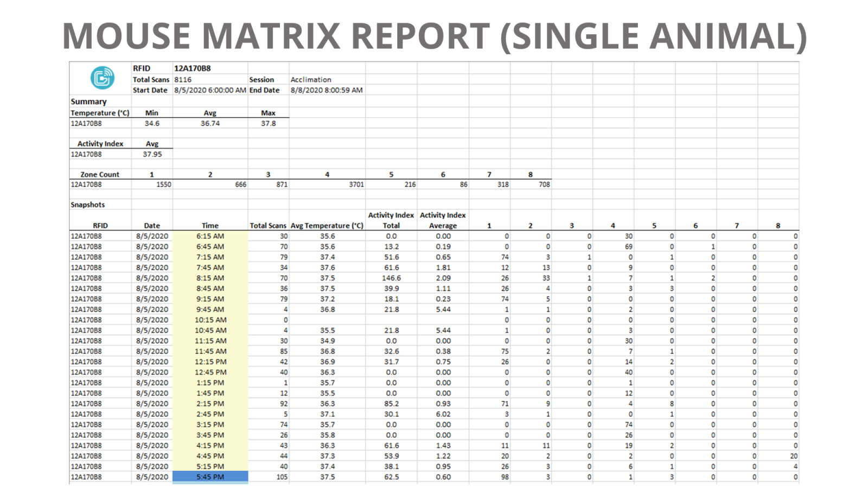Screen dimensions: 868x499
Task: Select the Start Date 8/5/2020 6:00:00 AM cell
Action: [210, 91]
